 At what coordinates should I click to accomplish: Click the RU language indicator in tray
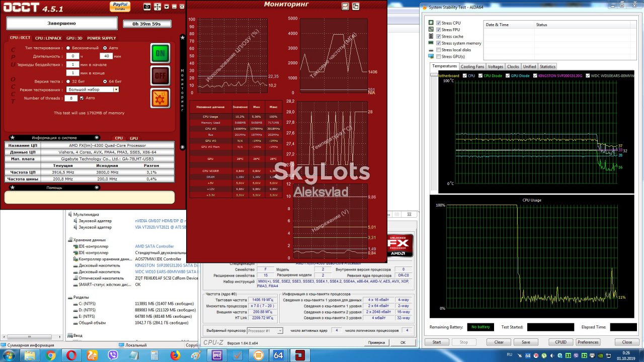click(x=510, y=354)
